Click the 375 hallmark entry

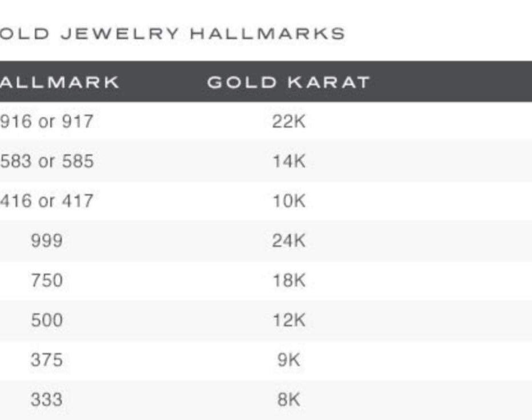pyautogui.click(x=46, y=360)
